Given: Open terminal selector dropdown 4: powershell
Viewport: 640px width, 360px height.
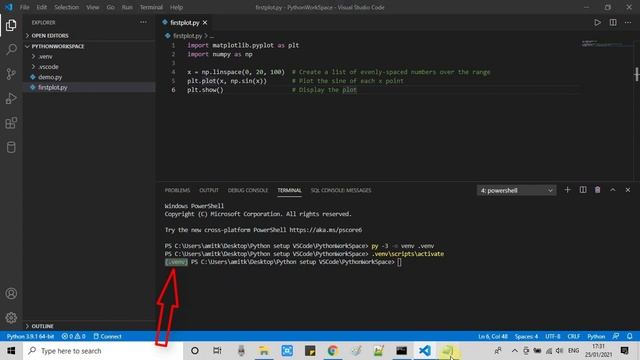Looking at the screenshot, I should (x=516, y=190).
